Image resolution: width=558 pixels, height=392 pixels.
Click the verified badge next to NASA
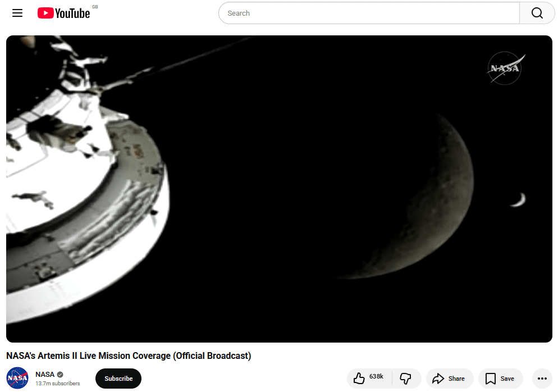(x=60, y=375)
